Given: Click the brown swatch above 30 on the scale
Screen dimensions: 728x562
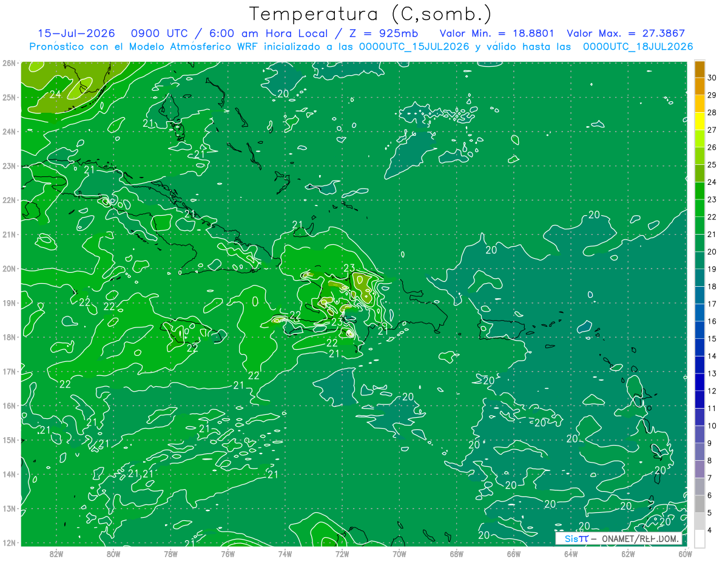Looking at the screenshot, I should pos(699,69).
